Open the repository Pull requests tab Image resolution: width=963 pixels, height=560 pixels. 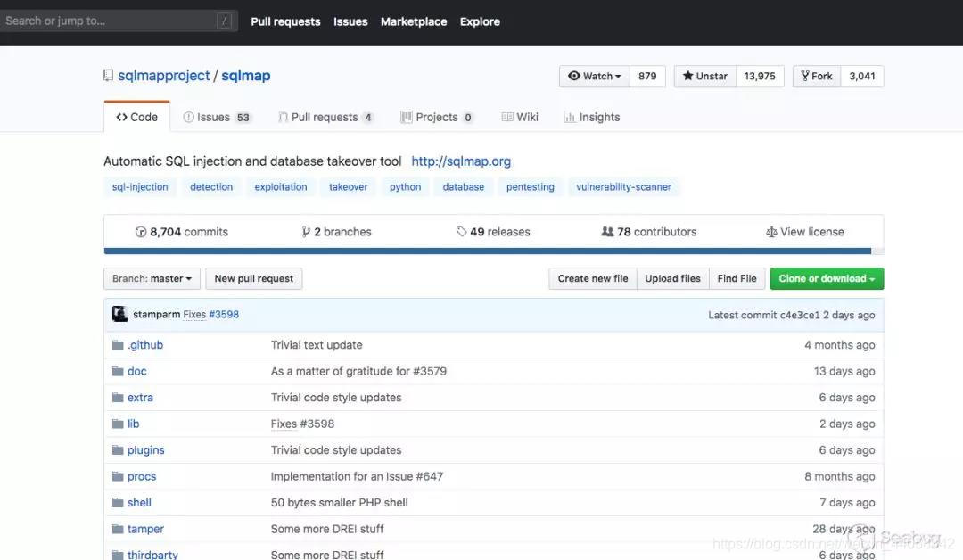[x=325, y=118]
